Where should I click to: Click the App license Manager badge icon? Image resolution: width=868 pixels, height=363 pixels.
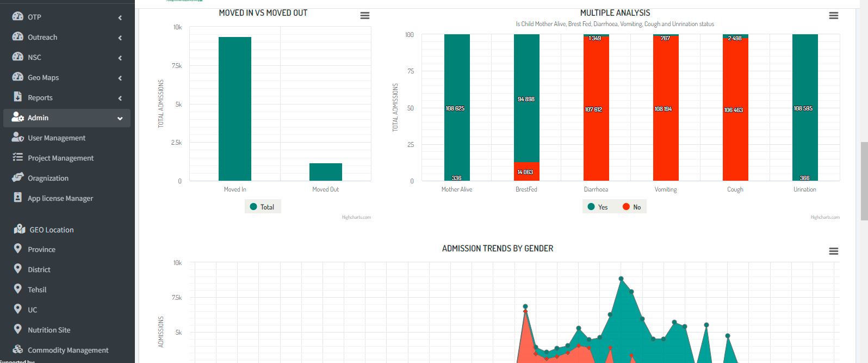17,198
